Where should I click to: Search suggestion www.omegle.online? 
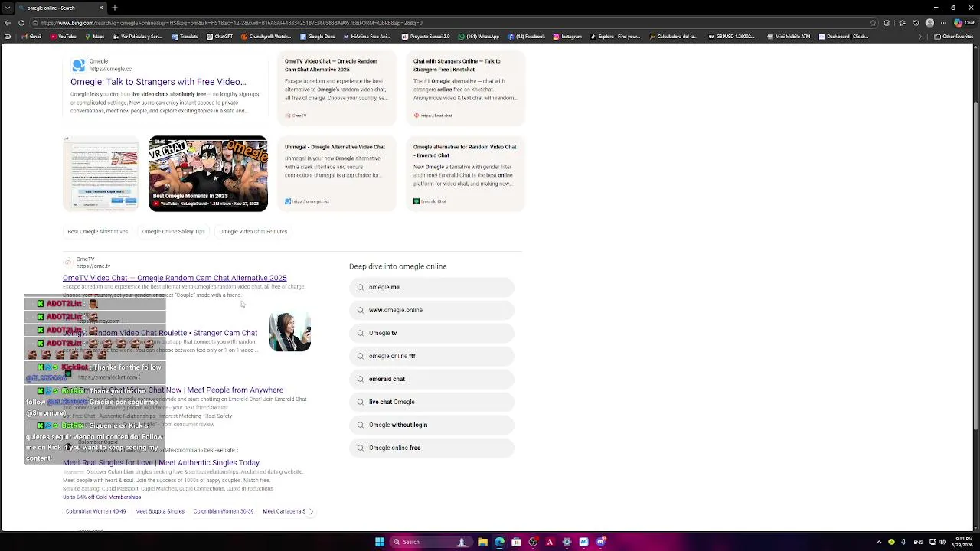[x=432, y=310]
